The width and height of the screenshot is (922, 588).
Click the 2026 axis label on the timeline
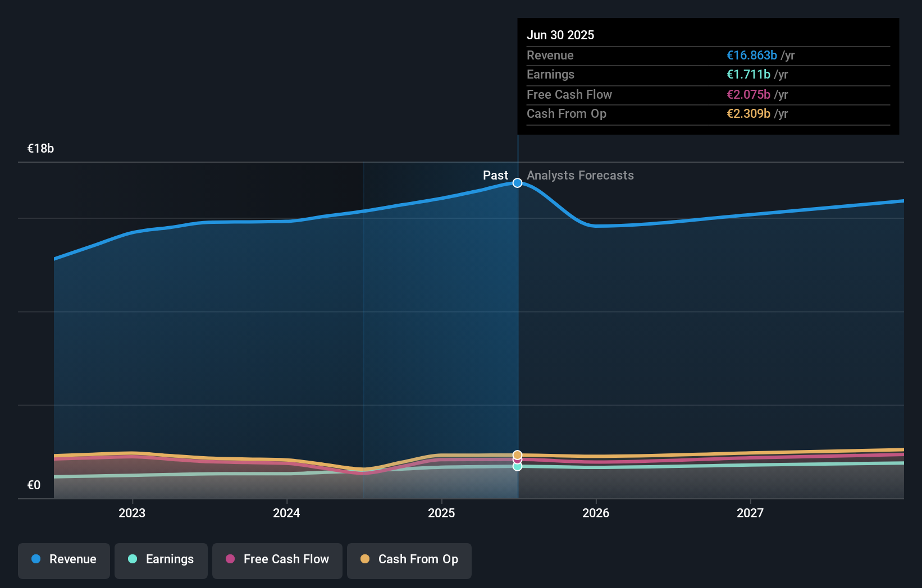pos(596,513)
